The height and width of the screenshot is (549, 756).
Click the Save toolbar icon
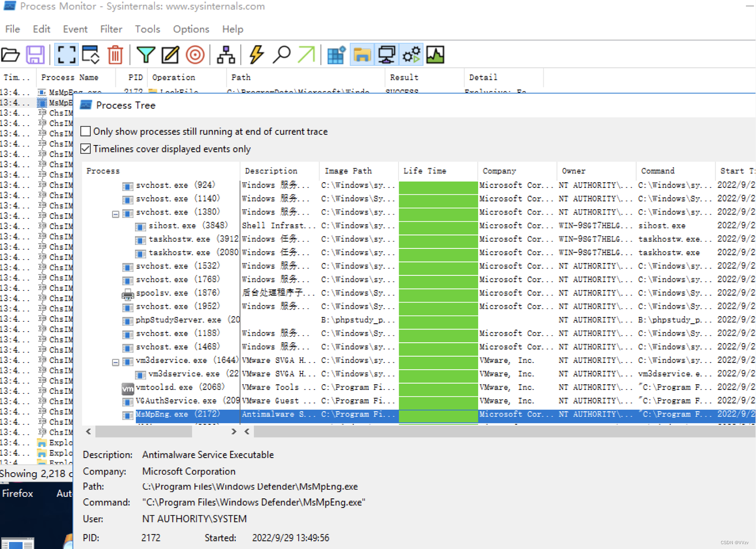click(x=35, y=55)
